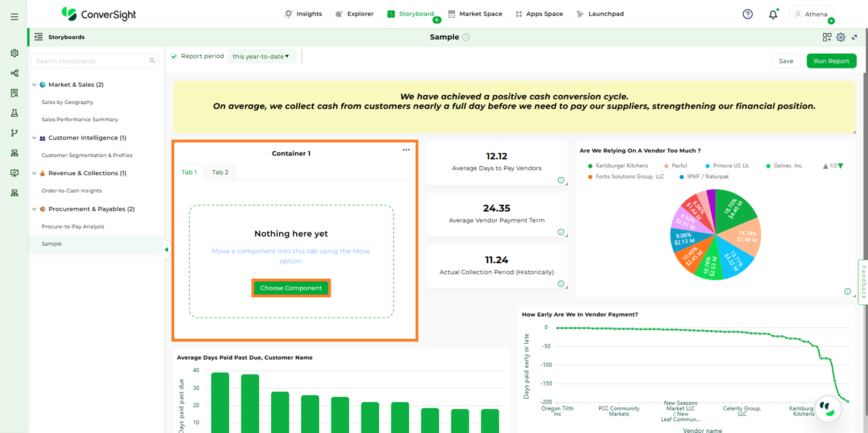868x433 pixels.
Task: Uncheck the Report period checkbox
Action: 174,56
